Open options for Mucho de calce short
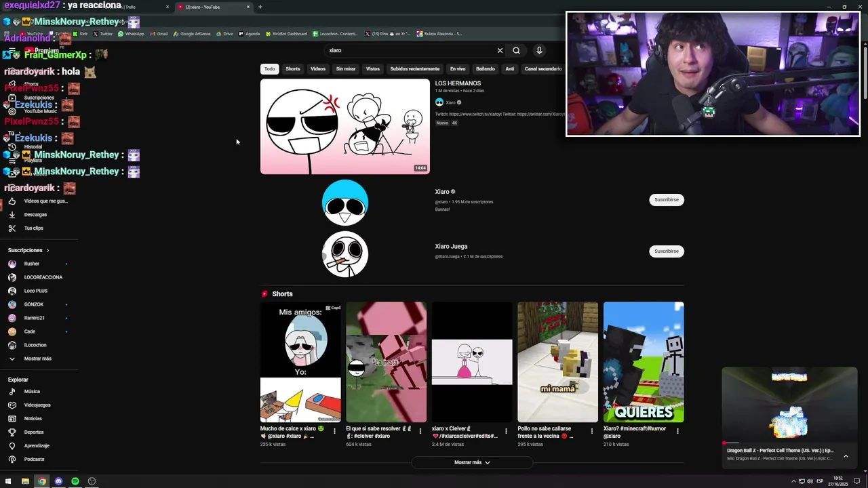868x488 pixels. point(334,431)
